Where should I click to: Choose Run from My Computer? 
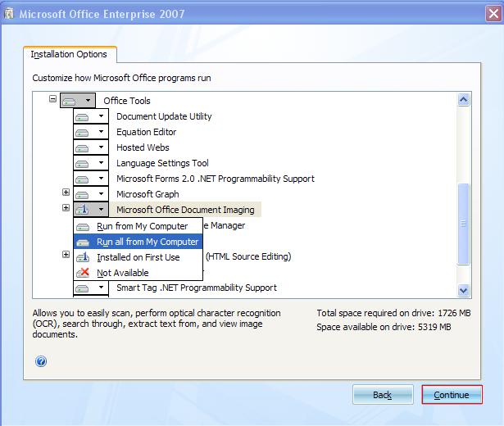click(x=138, y=226)
